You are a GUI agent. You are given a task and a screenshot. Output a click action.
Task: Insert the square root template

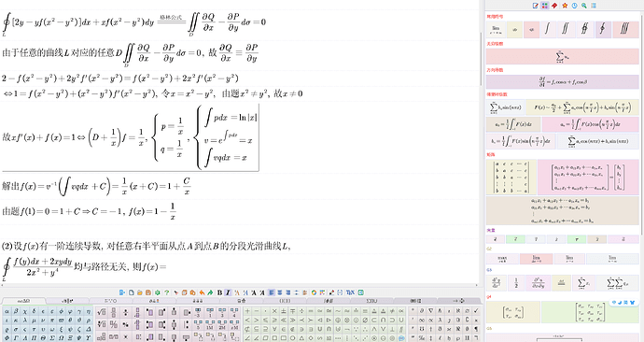(102, 312)
